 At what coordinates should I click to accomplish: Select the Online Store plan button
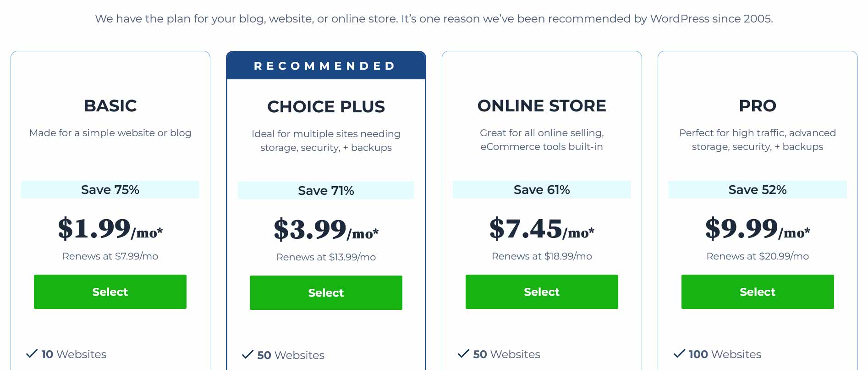click(542, 292)
